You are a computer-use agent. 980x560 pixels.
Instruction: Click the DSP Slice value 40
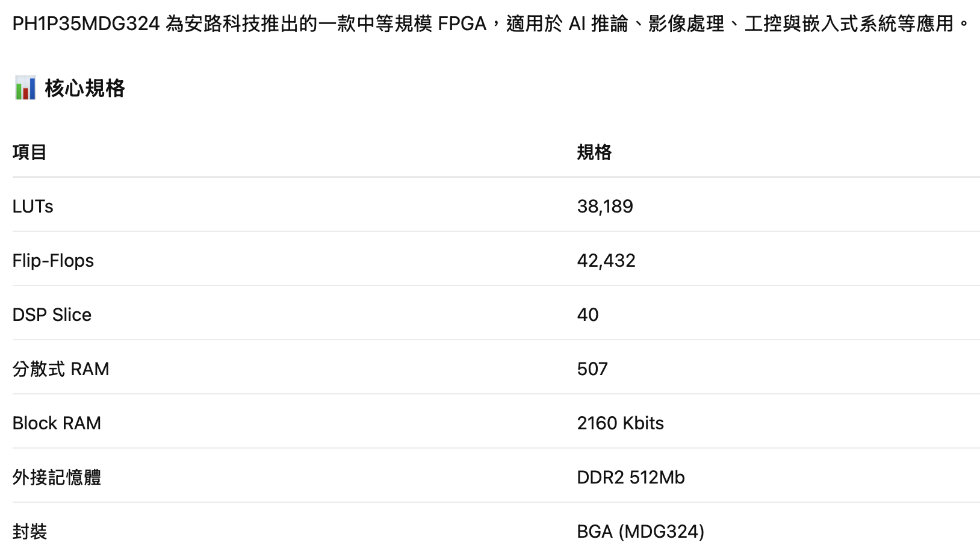tap(588, 315)
